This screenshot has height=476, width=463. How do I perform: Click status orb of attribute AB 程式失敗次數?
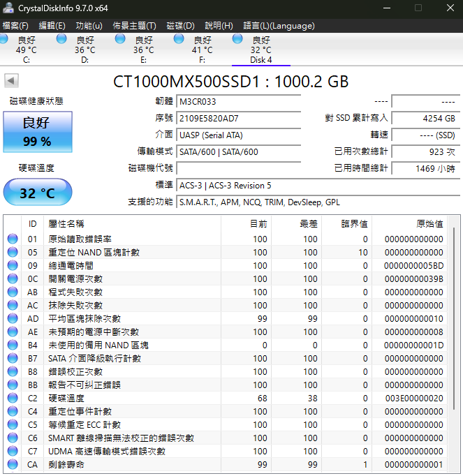click(x=13, y=292)
